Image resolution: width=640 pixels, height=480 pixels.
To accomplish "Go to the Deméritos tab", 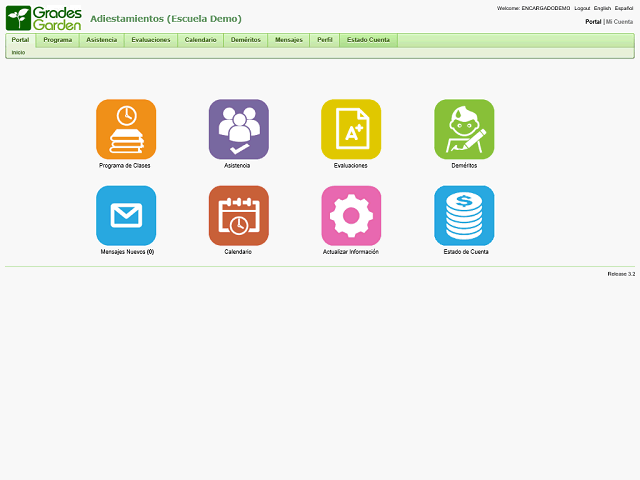I will 246,40.
